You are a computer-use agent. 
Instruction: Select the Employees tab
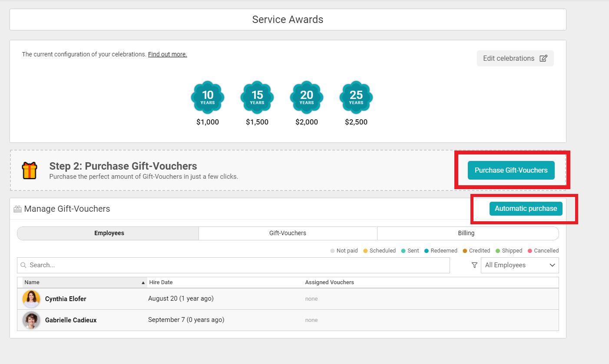(109, 233)
